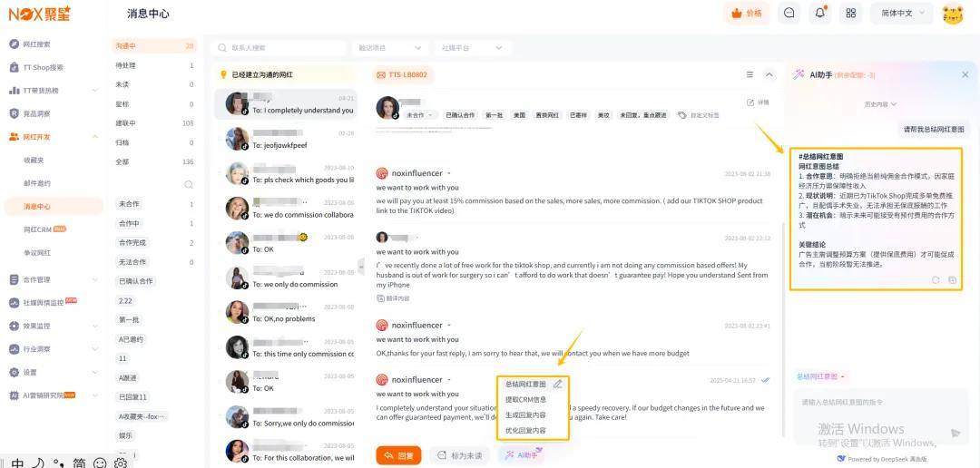
Task: Click the list menu icon above conversation
Action: click(x=750, y=74)
